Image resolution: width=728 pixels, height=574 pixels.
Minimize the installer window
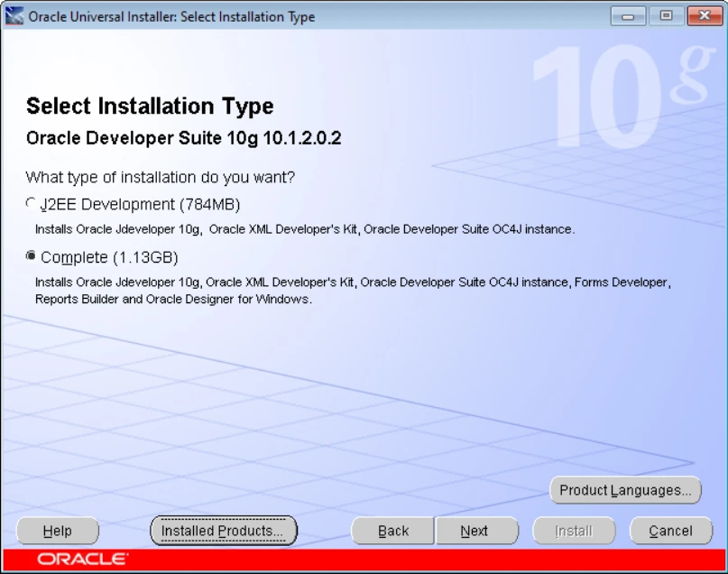click(628, 16)
